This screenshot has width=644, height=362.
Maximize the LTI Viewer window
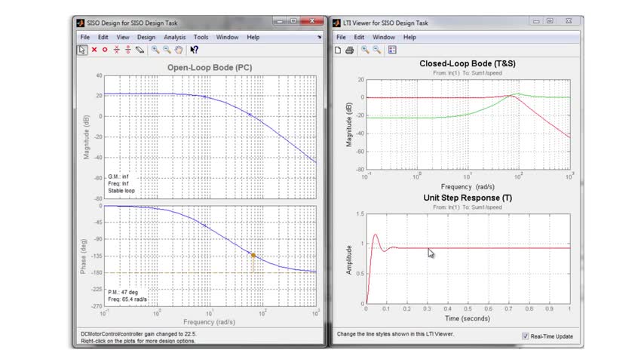coord(550,21)
